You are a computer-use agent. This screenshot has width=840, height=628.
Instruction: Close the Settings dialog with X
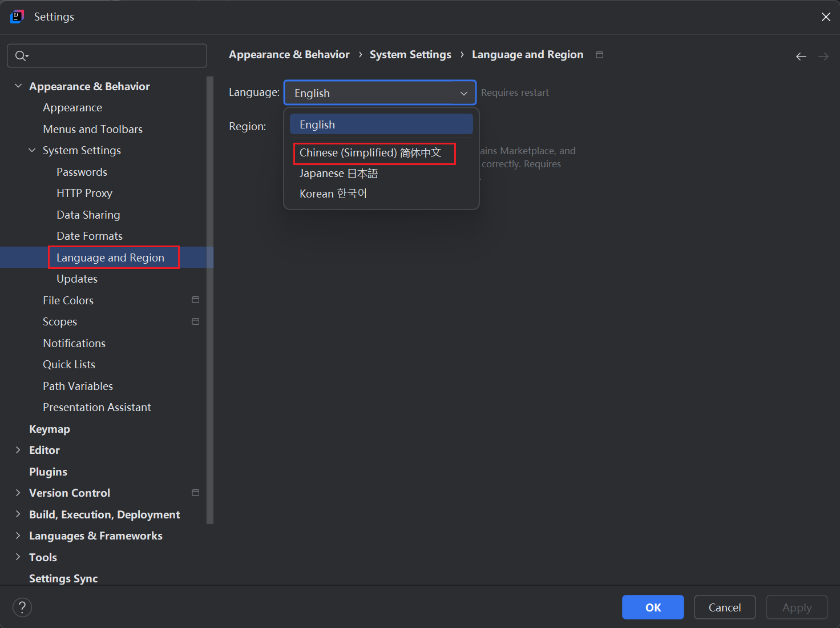[826, 17]
